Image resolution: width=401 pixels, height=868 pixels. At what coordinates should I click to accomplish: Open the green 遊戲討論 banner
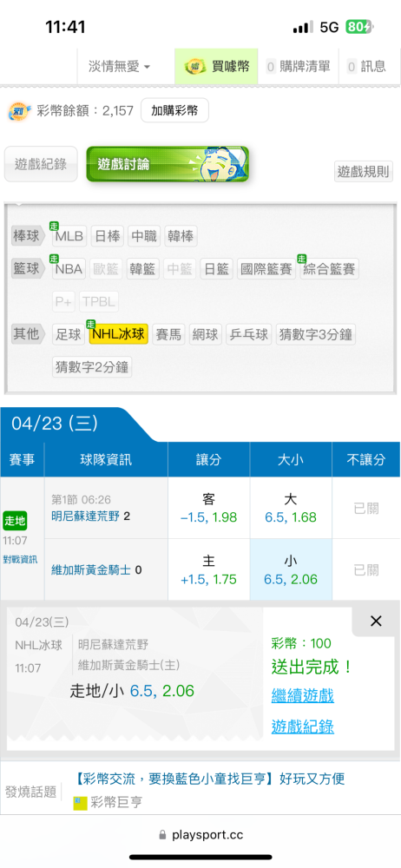tap(168, 164)
